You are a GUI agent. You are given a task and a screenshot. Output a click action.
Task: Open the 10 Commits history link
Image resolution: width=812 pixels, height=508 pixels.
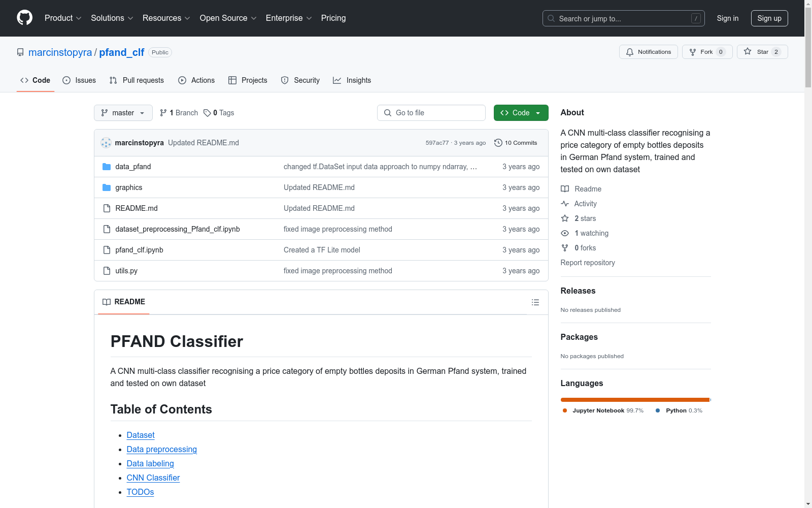[x=516, y=143]
